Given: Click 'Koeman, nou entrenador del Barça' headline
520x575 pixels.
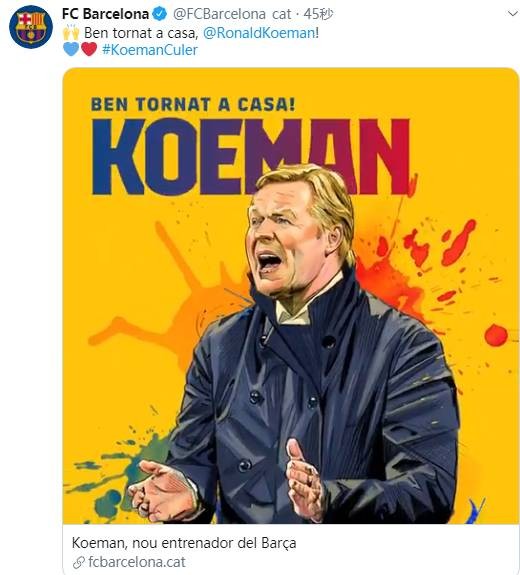Looking at the screenshot, I should click(184, 543).
